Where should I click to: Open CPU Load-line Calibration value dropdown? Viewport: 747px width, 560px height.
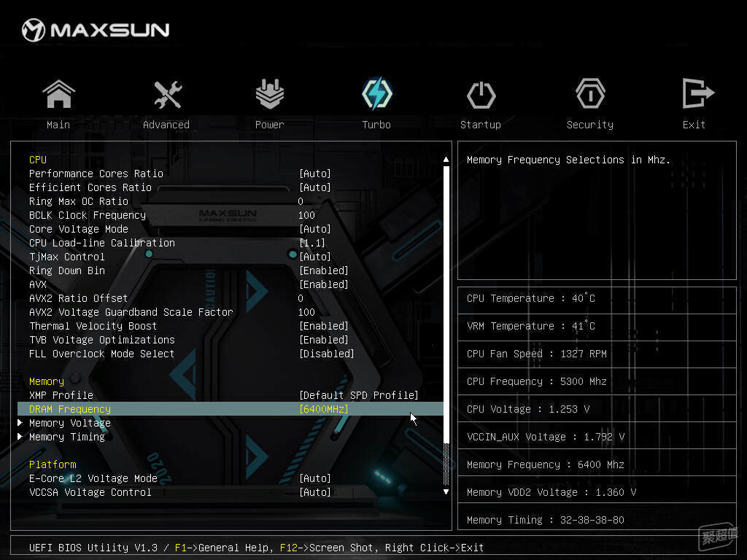(312, 242)
